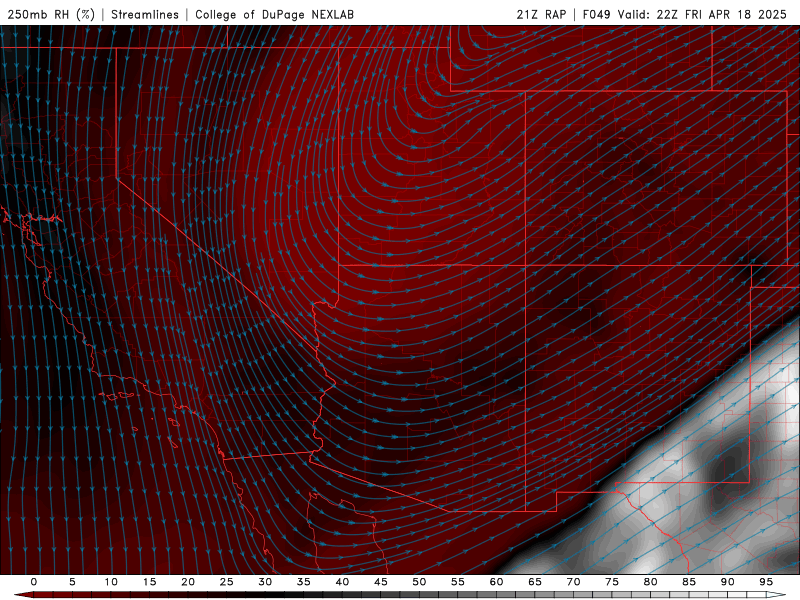Select the "75" label on color scale
Screen dimensions: 800x600
click(612, 582)
